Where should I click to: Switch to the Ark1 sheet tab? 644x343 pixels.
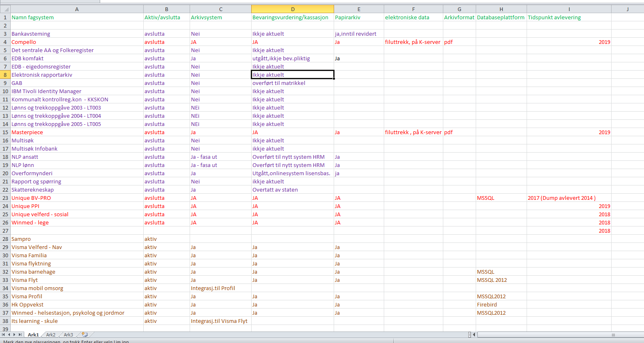click(x=33, y=335)
